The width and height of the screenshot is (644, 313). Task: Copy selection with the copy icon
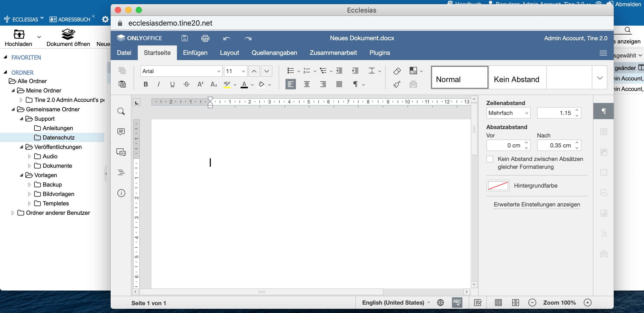(122, 71)
